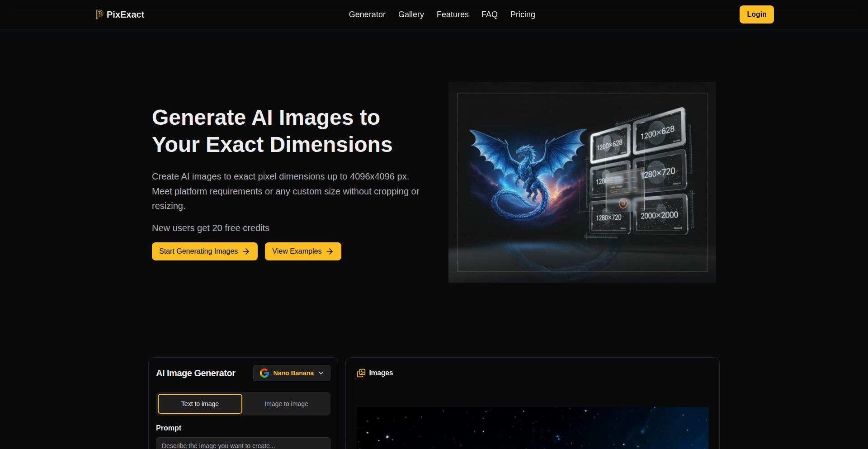Screen dimensions: 868x449
Task: Switch to Image to image mode
Action: [286, 404]
